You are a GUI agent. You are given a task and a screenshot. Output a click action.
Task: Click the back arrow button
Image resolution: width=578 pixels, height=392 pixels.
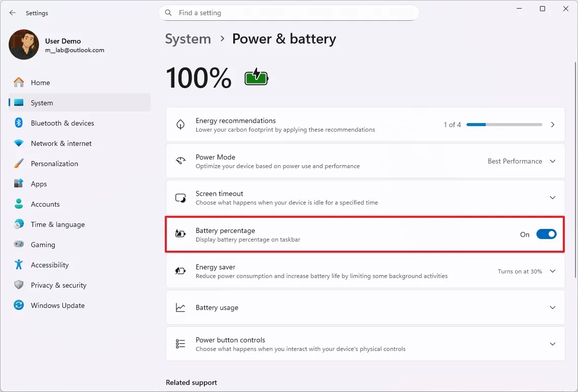12,13
